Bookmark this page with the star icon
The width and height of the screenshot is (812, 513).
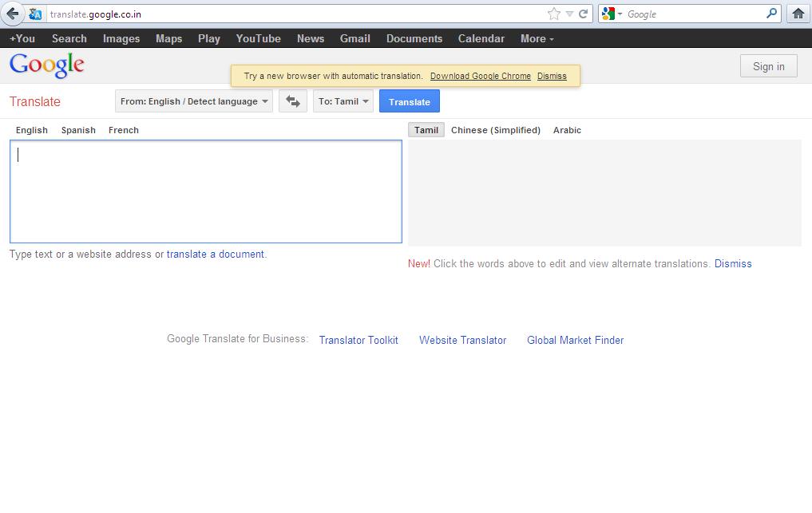[x=553, y=14]
